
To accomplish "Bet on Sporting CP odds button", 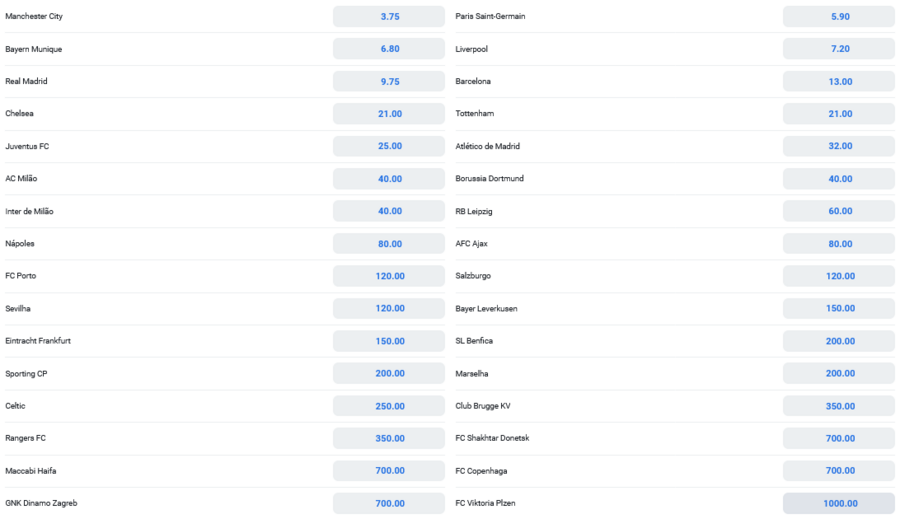I will (x=389, y=374).
